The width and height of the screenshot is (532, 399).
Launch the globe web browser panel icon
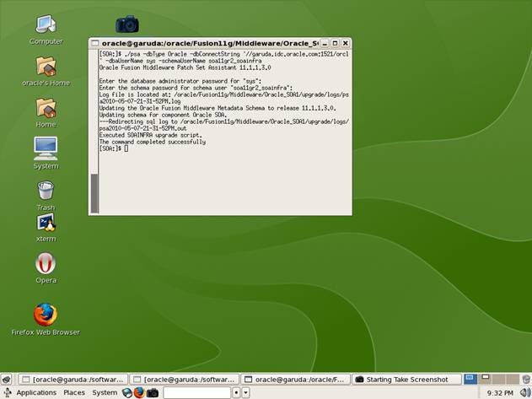[127, 393]
